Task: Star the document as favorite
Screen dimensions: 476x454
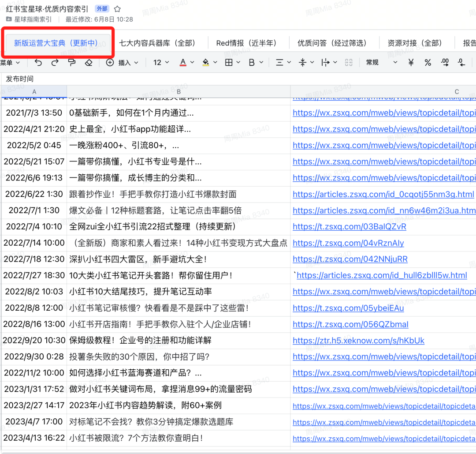Action: coord(117,9)
